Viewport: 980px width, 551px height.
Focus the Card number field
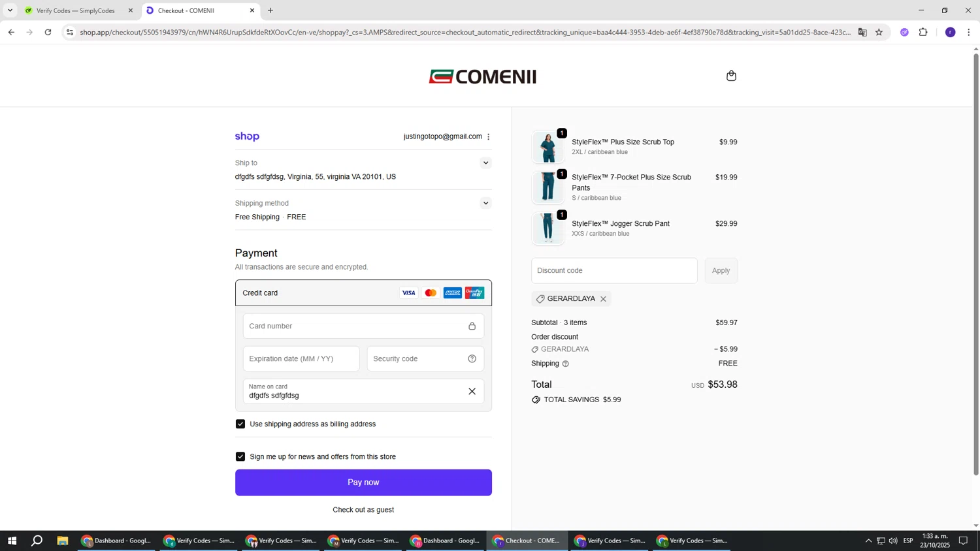tap(363, 326)
